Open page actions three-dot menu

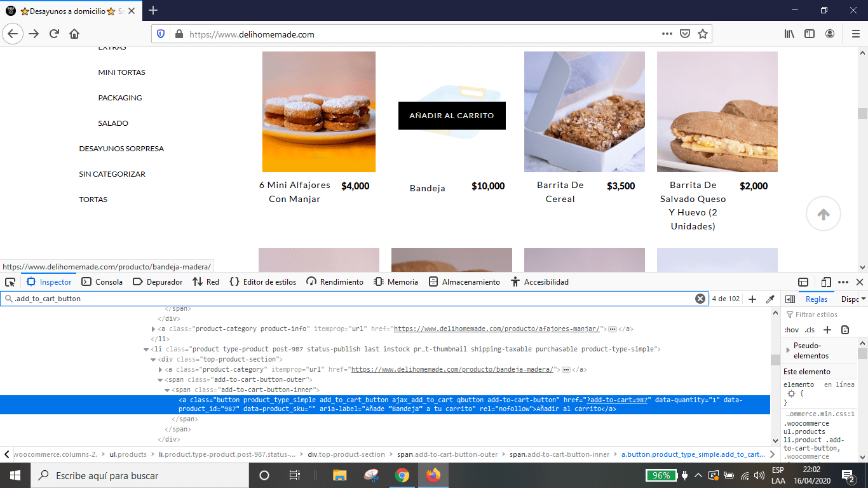[667, 34]
